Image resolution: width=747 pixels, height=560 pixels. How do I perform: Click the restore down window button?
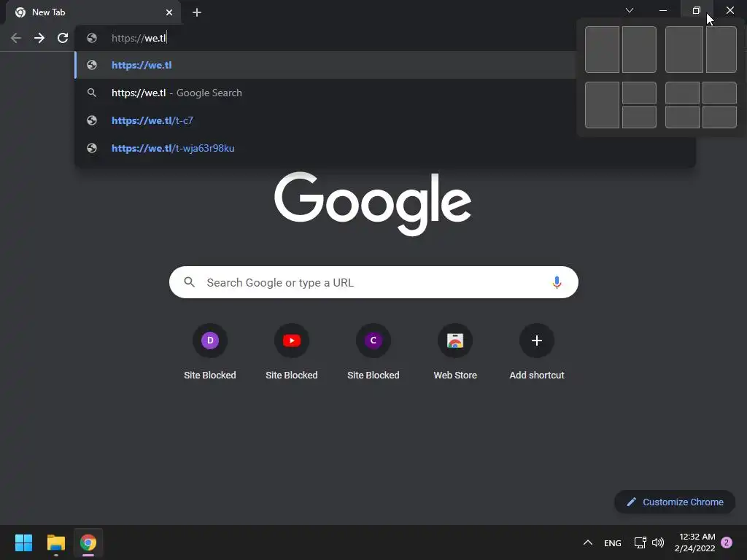pos(697,10)
